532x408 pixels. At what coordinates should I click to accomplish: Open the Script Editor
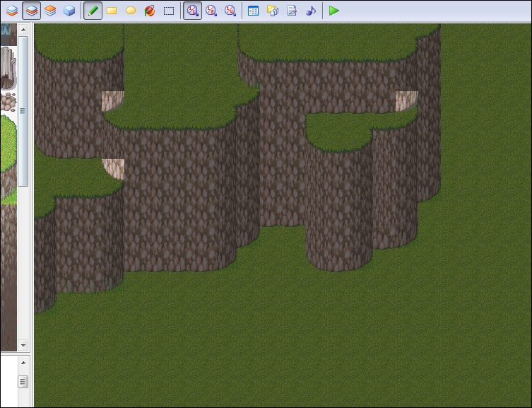[292, 11]
